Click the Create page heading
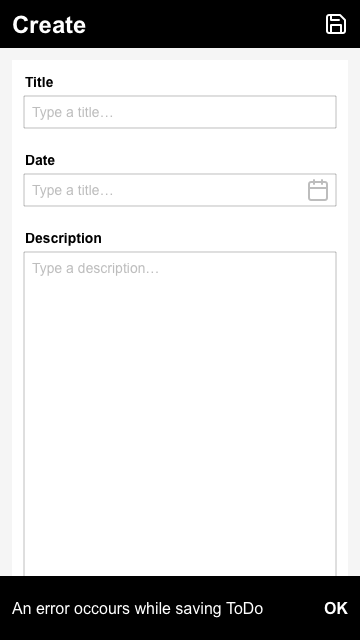This screenshot has width=360, height=640. tap(49, 24)
